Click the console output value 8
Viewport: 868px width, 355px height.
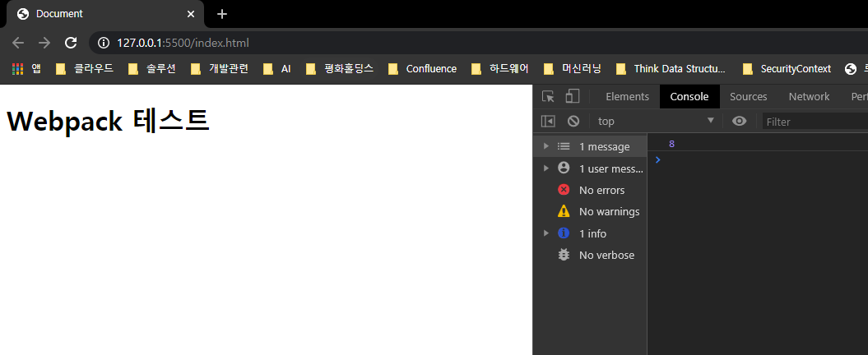click(x=672, y=144)
